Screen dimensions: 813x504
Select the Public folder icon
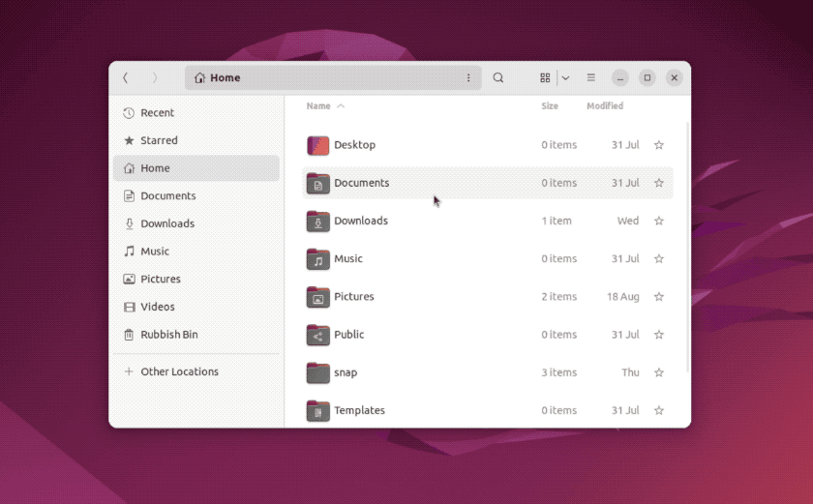(317, 335)
